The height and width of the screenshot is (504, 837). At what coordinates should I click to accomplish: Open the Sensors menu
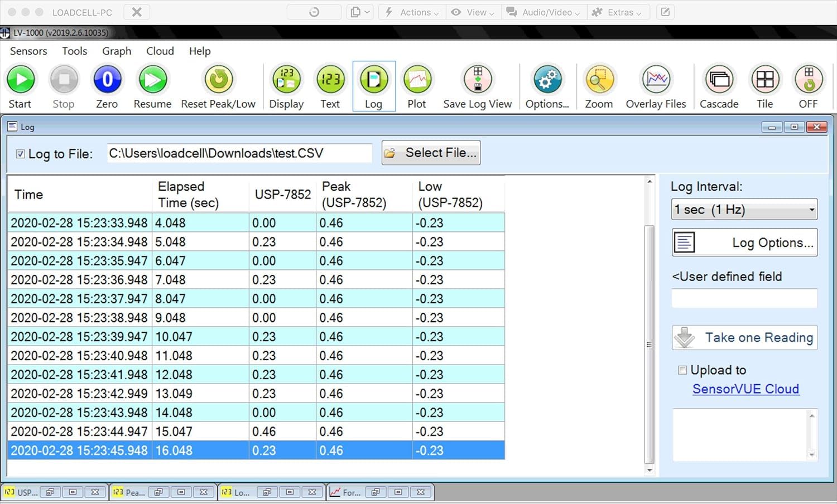pyautogui.click(x=28, y=51)
